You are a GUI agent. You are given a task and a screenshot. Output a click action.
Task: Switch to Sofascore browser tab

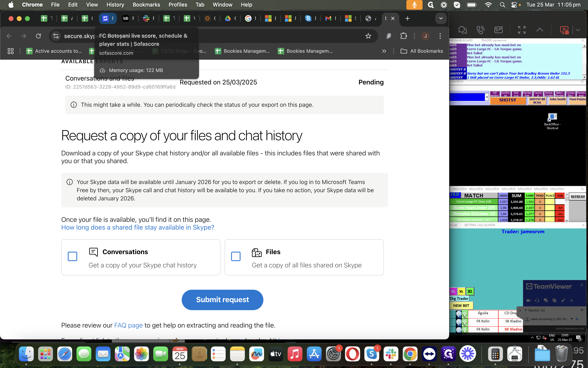(x=108, y=18)
